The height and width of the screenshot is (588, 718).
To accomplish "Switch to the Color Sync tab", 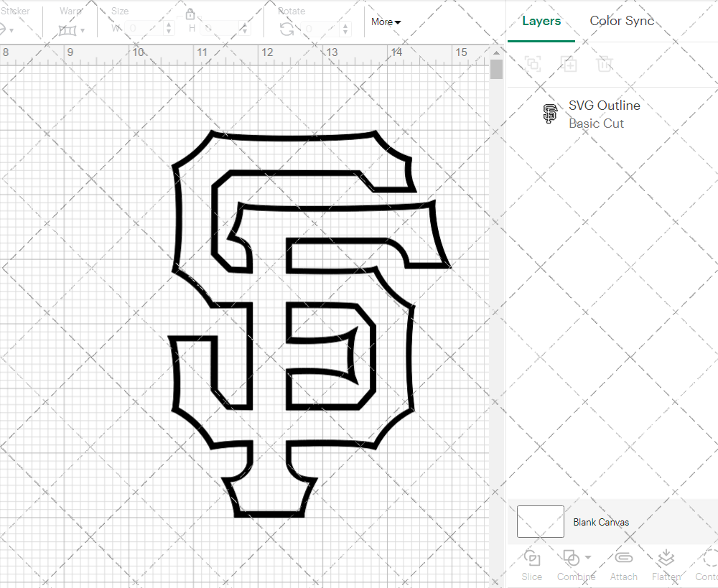I will pyautogui.click(x=622, y=21).
